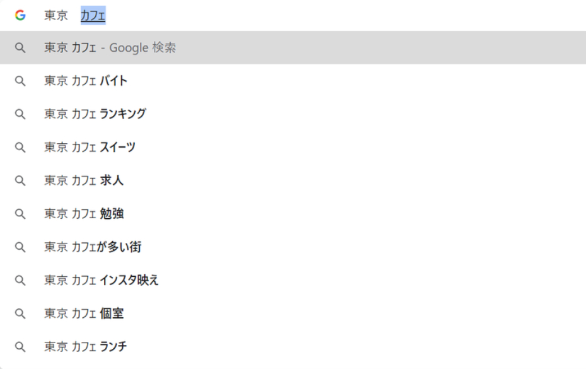Open the 東京 カフェ ランキング suggestion

[x=95, y=114]
